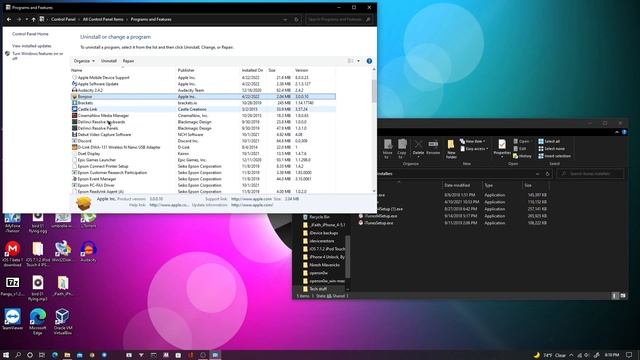The width and height of the screenshot is (640, 360).
Task: Open the New item dropdown in ribbon
Action: click(473, 141)
